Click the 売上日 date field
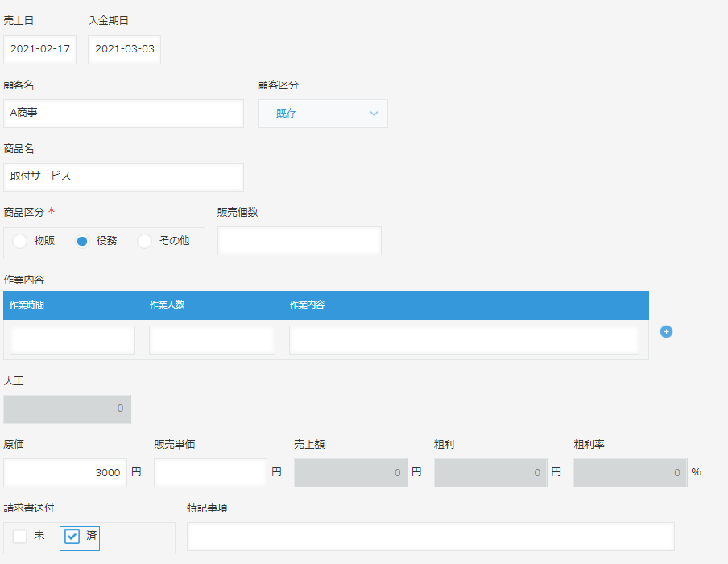 click(x=39, y=49)
